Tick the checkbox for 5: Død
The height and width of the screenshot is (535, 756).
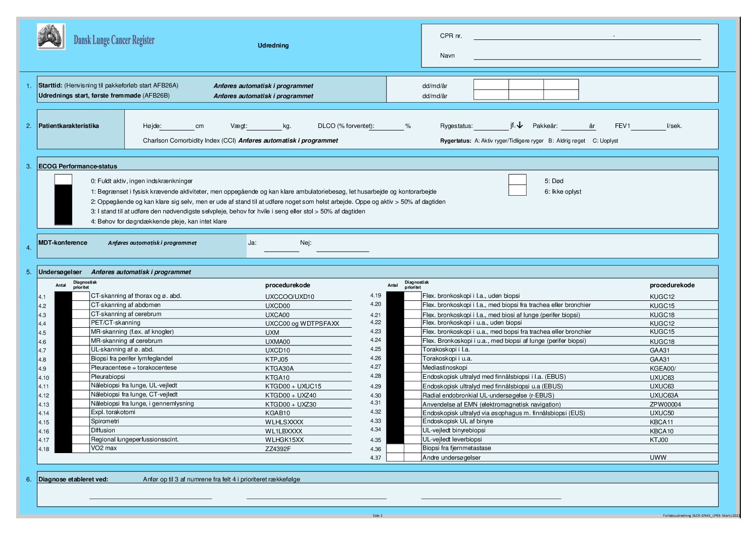coord(517,180)
